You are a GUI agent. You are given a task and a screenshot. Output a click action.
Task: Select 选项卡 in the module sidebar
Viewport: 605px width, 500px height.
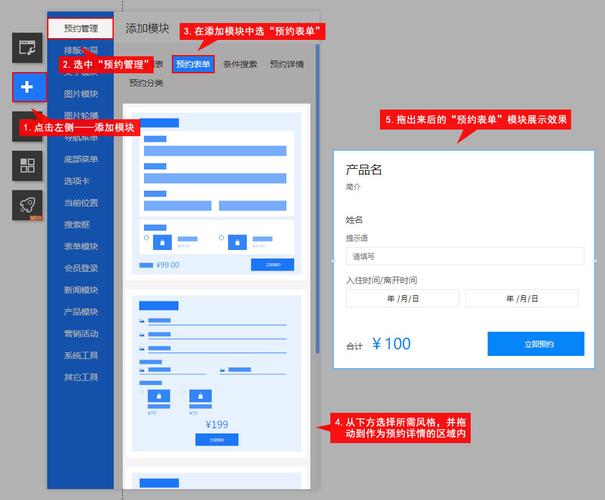(x=76, y=181)
